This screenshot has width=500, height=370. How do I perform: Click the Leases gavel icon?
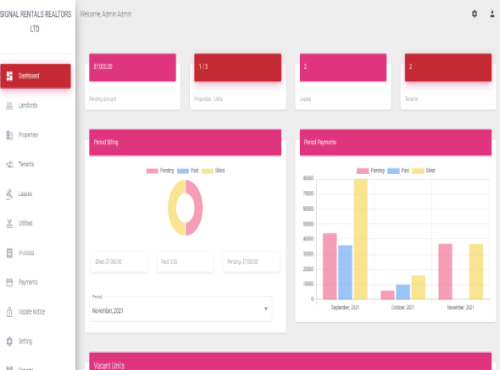tap(10, 194)
